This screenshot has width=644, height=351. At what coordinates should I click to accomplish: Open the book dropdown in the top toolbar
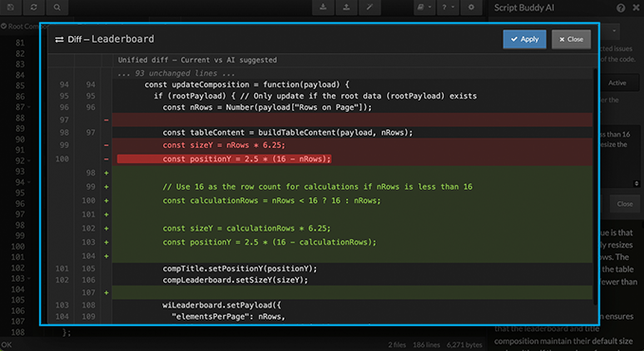click(424, 7)
